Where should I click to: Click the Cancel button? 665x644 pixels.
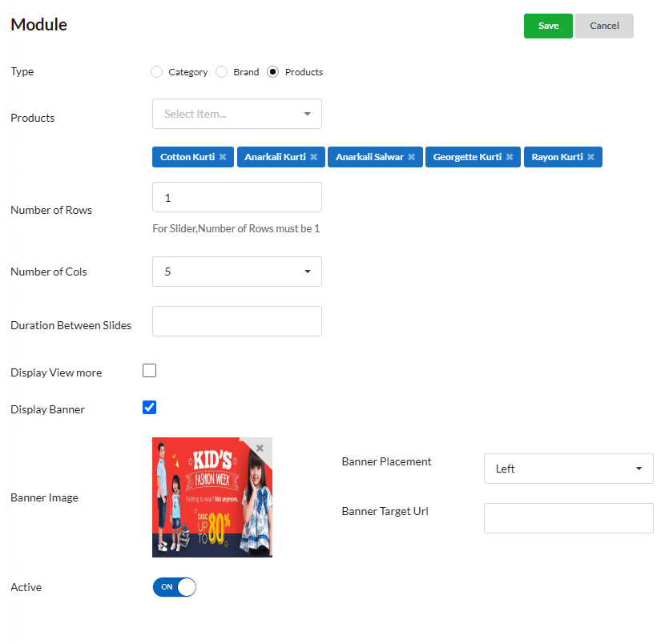604,26
